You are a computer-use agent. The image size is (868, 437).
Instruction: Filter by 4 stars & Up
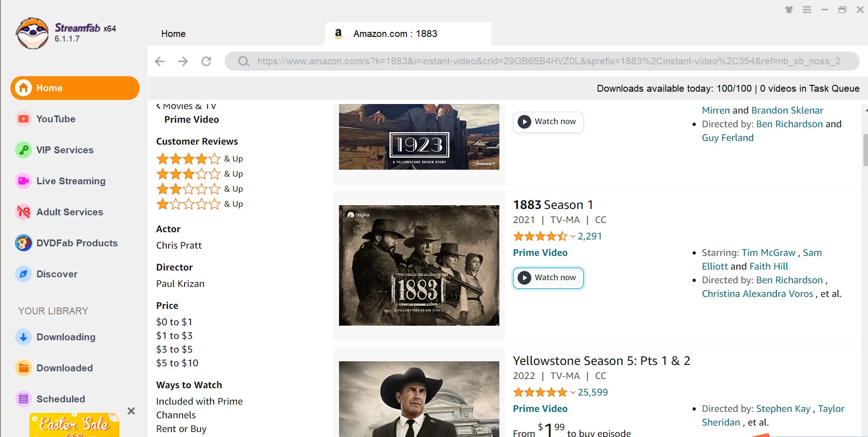[x=200, y=159]
